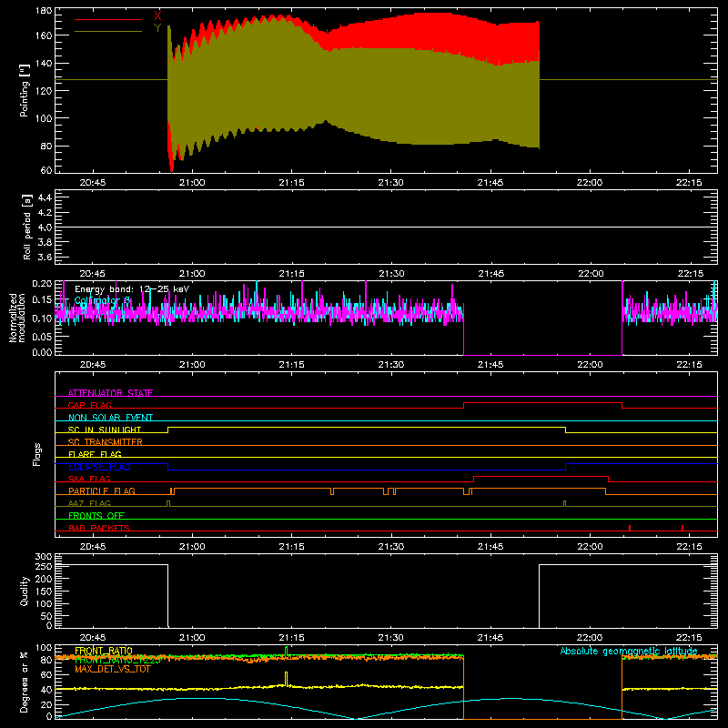
Task: Select the green FRONTS_OFF label
Action: [96, 515]
